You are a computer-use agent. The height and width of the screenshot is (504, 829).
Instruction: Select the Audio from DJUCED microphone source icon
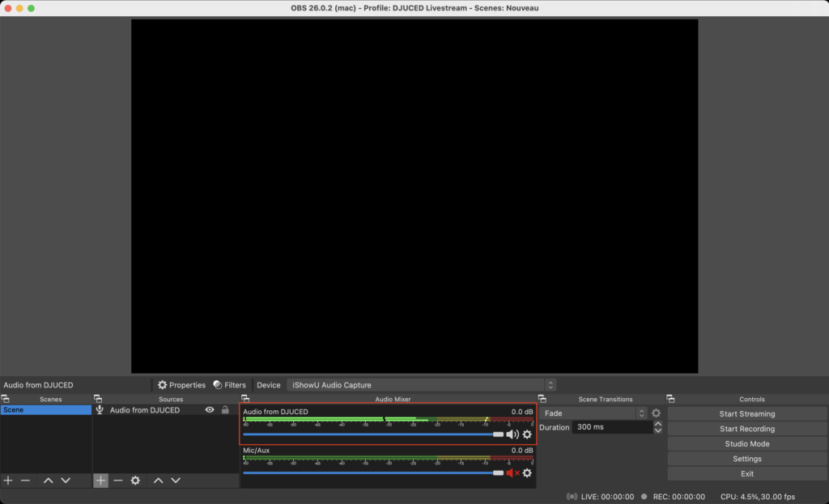(99, 409)
